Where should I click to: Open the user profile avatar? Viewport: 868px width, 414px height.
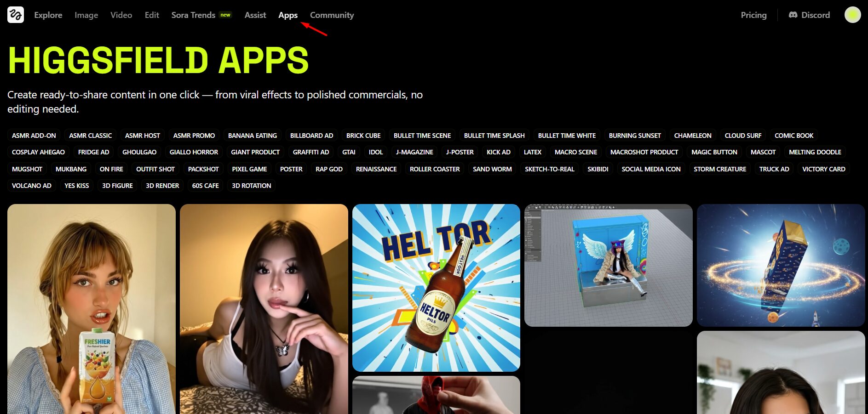852,15
